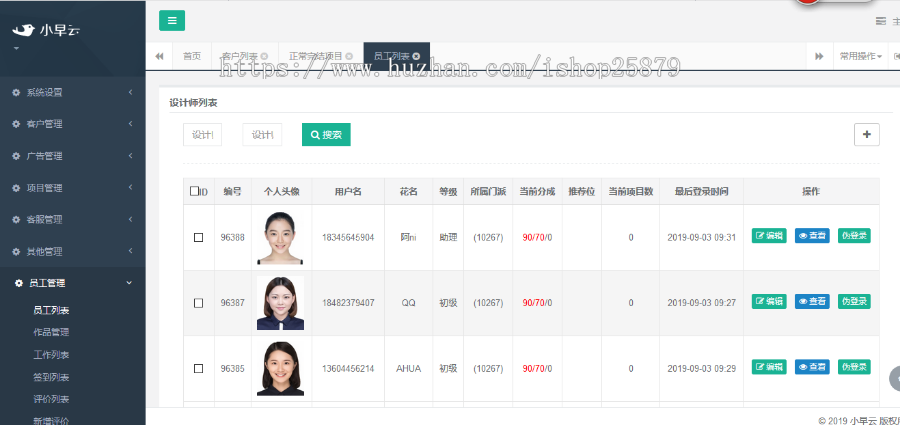This screenshot has width=900, height=425.
Task: Click 伪登录 for employee 阿ni
Action: click(854, 235)
